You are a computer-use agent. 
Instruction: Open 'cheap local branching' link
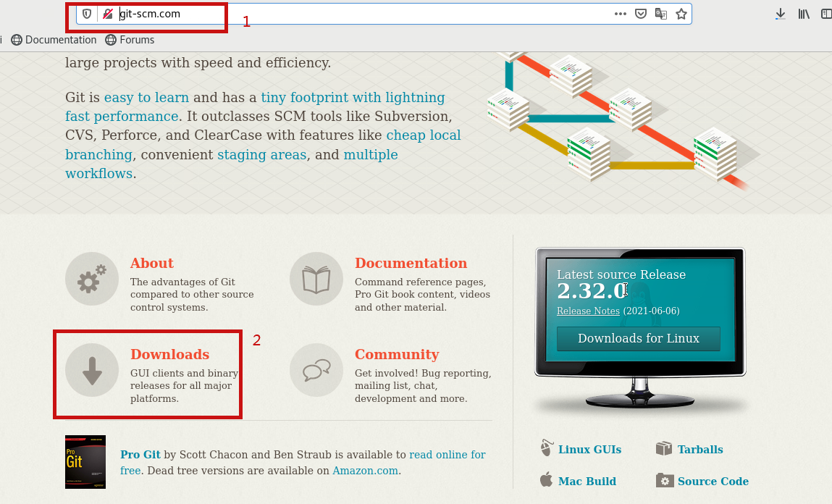coord(263,145)
